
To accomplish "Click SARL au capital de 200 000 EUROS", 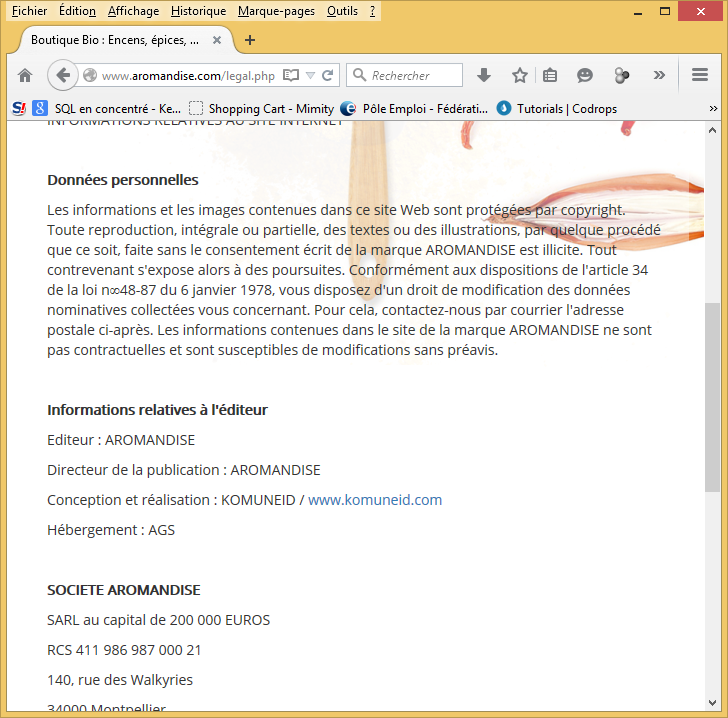I will coord(158,620).
